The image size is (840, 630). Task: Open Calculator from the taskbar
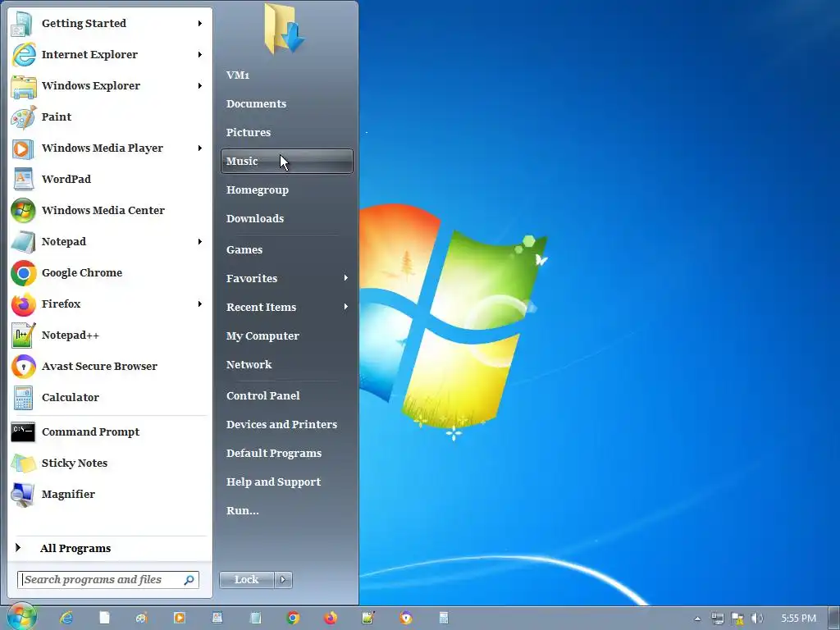(x=444, y=618)
